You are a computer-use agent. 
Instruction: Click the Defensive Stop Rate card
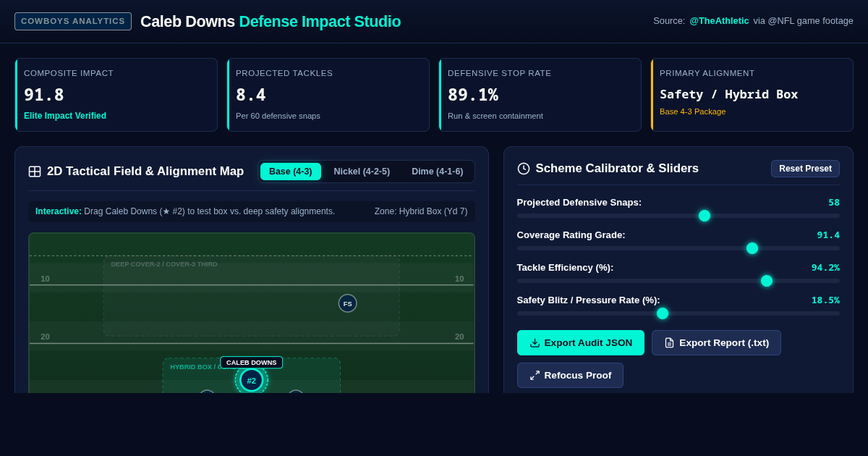point(540,95)
